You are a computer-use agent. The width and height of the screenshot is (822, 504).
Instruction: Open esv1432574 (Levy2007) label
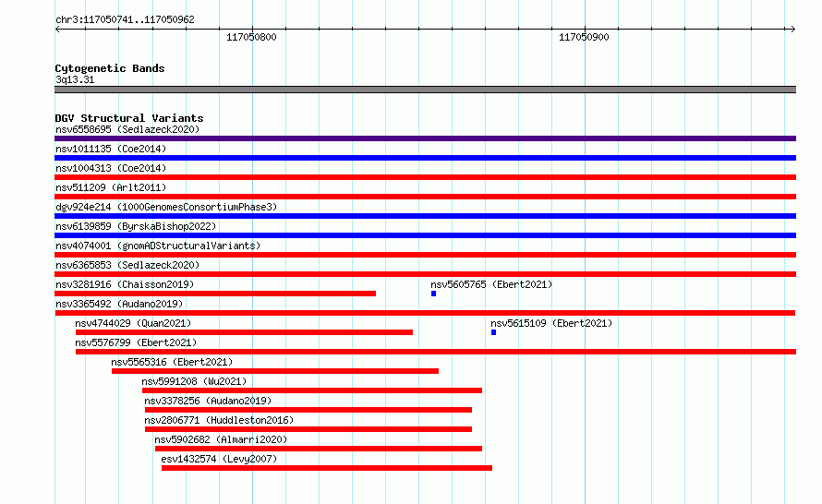point(219,459)
